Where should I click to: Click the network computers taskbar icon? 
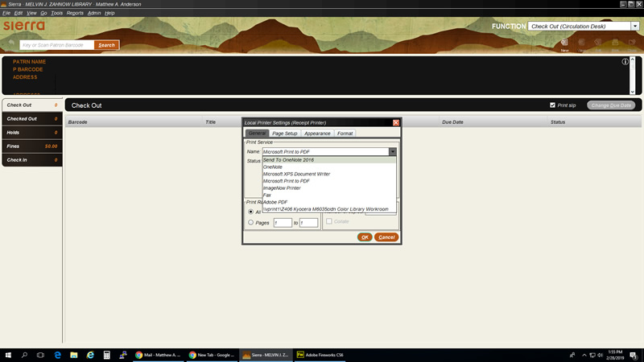tap(123, 355)
